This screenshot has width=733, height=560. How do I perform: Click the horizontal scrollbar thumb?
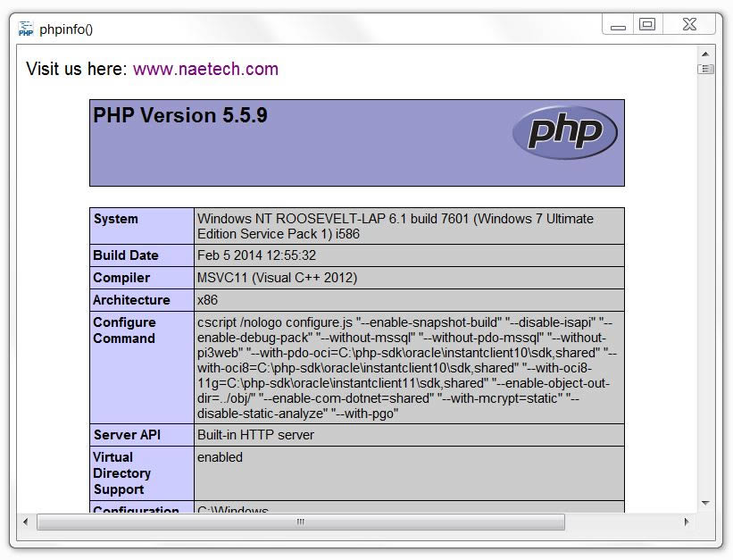(300, 522)
